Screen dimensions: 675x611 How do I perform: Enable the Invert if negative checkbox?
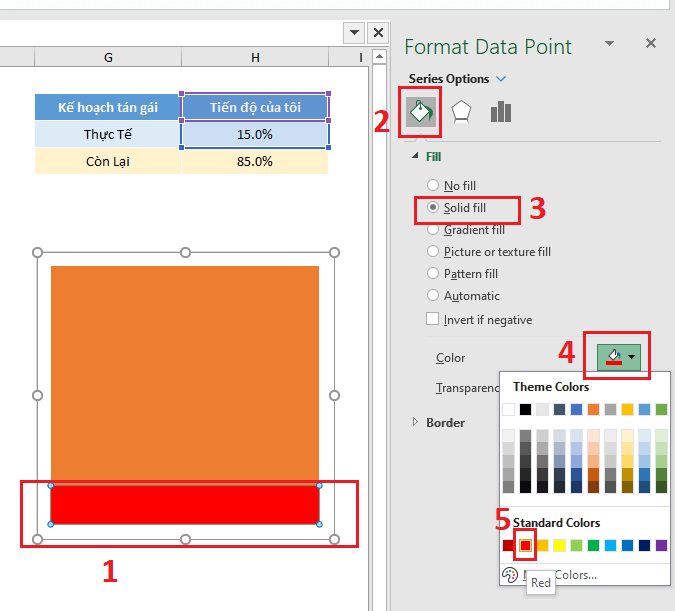click(x=433, y=319)
